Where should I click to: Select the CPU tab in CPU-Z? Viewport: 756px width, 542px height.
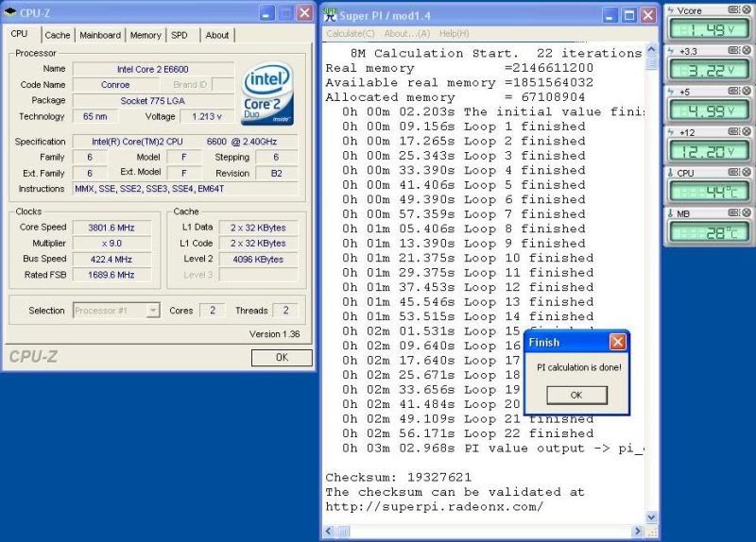pos(19,34)
